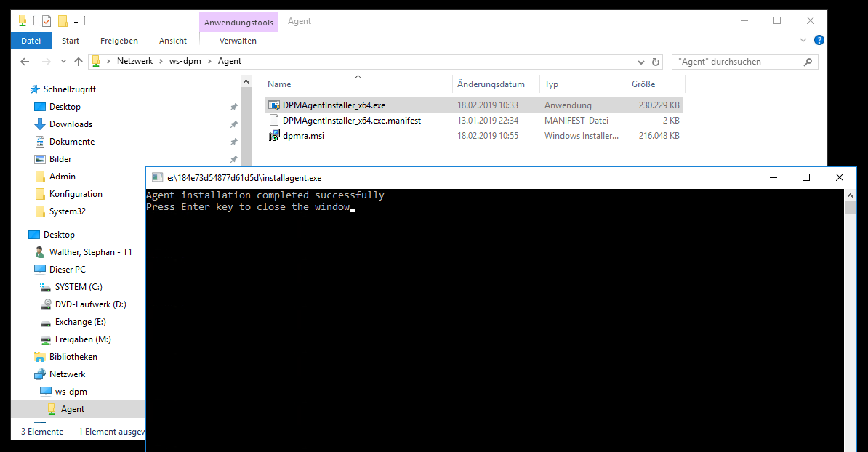The image size is (868, 452).
Task: Sort files by Name column
Action: click(x=279, y=84)
